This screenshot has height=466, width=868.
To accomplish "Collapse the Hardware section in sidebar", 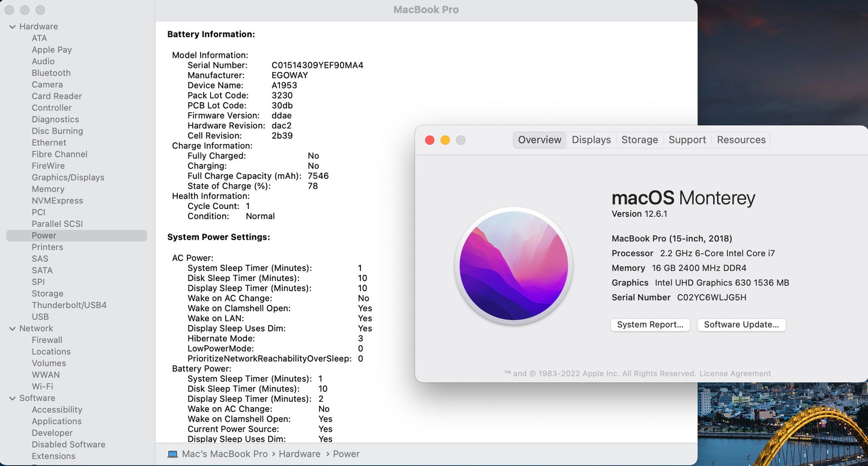I will click(x=12, y=26).
